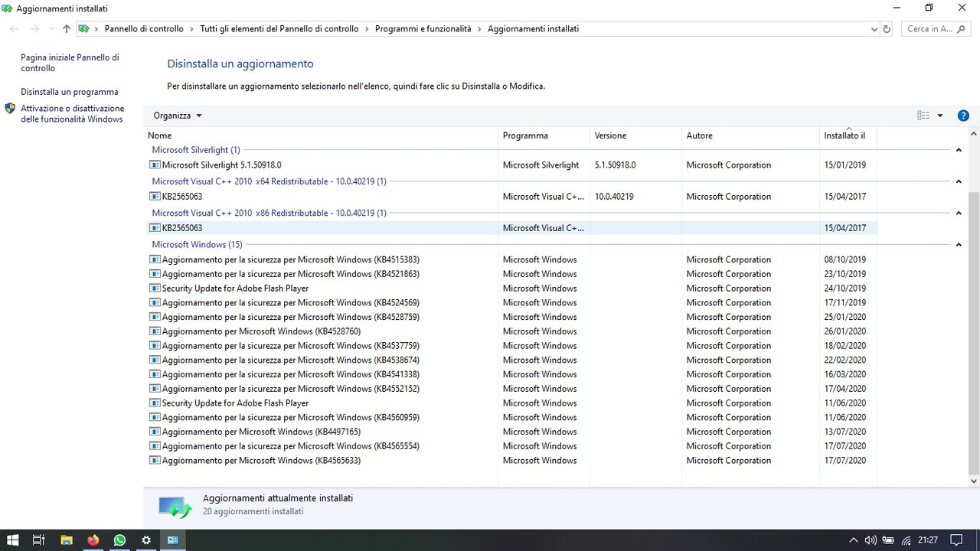
Task: Open the volume control in system tray
Action: [x=871, y=540]
